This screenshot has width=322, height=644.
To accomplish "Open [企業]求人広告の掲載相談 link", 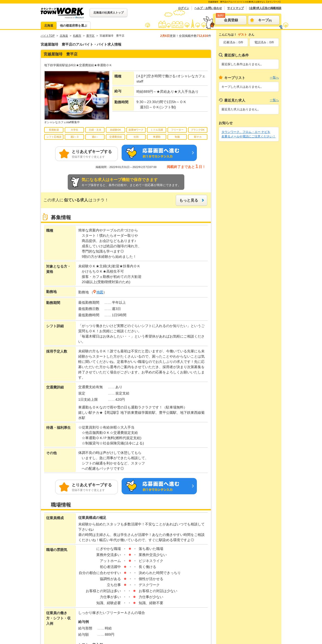I will coord(265,8).
